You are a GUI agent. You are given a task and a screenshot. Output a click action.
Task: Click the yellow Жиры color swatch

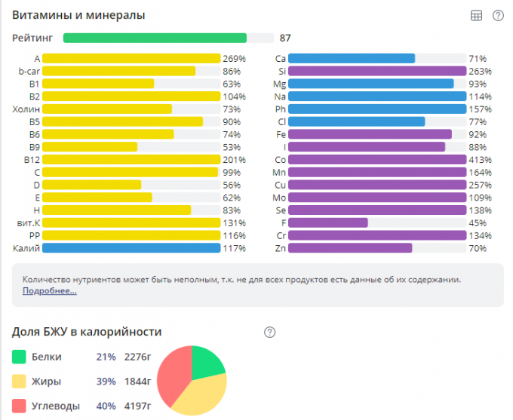[19, 382]
